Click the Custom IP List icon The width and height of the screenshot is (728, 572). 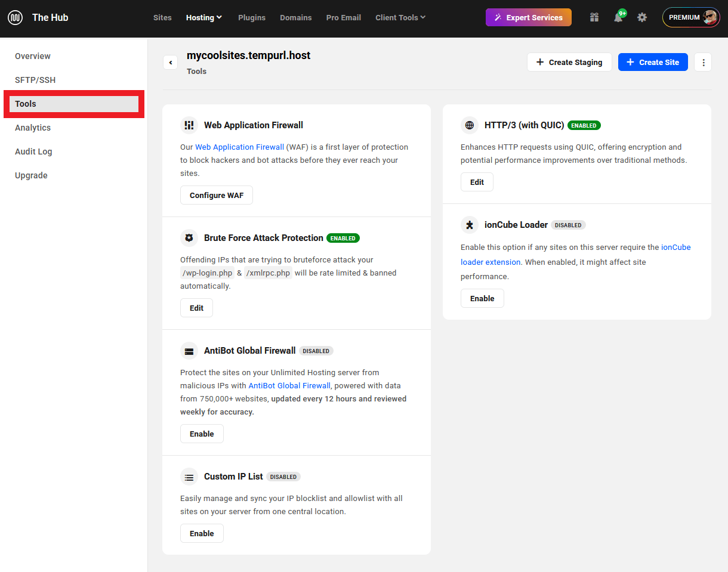(x=189, y=477)
